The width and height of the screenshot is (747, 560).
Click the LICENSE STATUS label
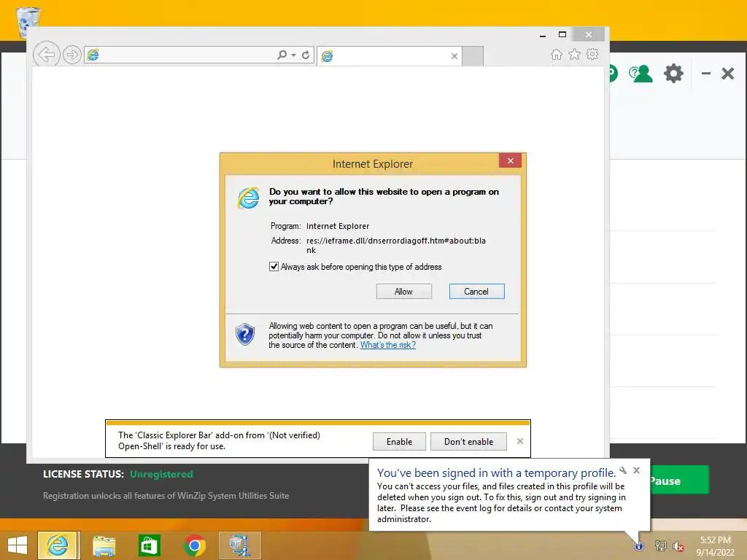pyautogui.click(x=83, y=474)
